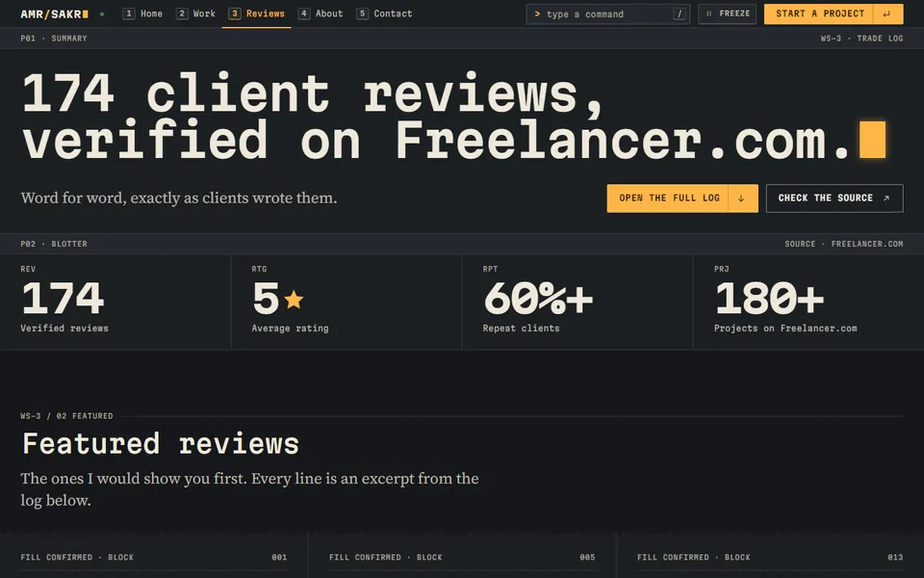The height and width of the screenshot is (578, 924).
Task: Click the number 3 key badge
Action: [235, 13]
